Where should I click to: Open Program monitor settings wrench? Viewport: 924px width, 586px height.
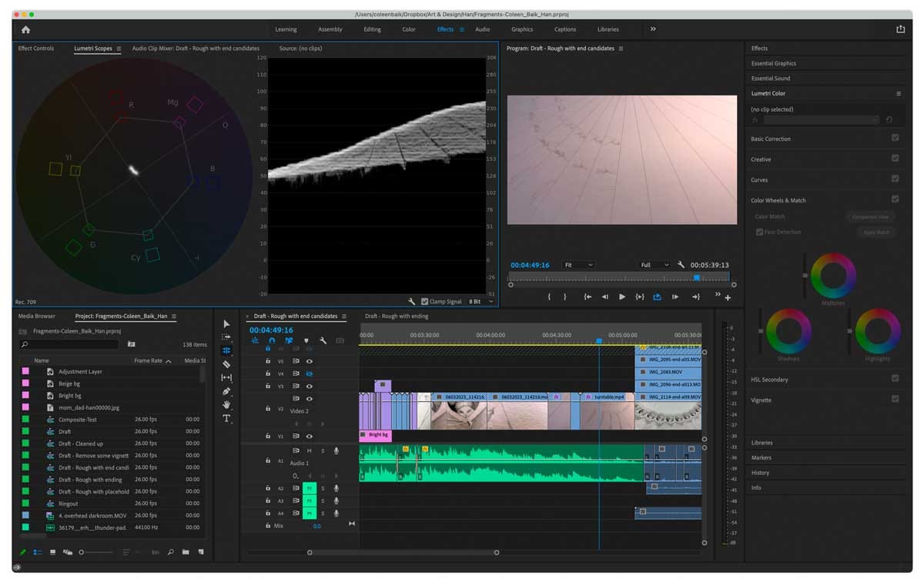[681, 265]
